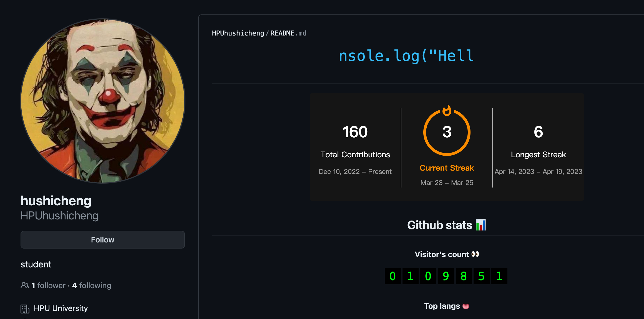Click the green visitor counter digits
Viewport: 644px width, 319px height.
446,276
